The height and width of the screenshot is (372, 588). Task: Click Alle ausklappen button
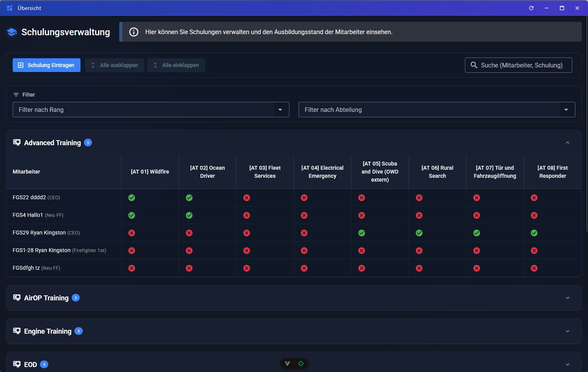click(115, 65)
